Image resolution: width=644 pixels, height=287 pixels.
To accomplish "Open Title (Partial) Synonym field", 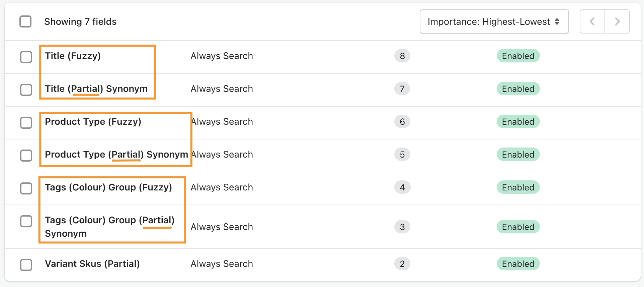I will coord(96,89).
